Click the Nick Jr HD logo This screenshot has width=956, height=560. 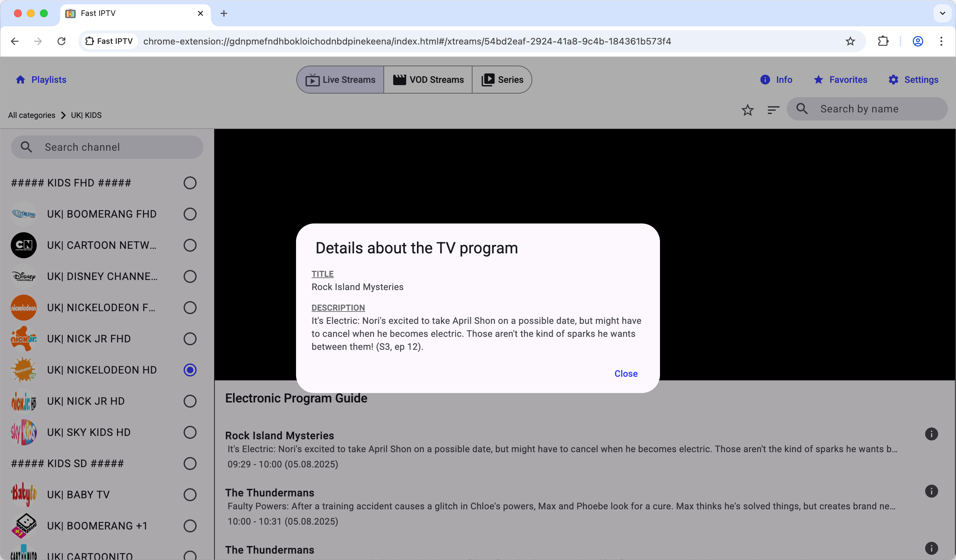23,401
